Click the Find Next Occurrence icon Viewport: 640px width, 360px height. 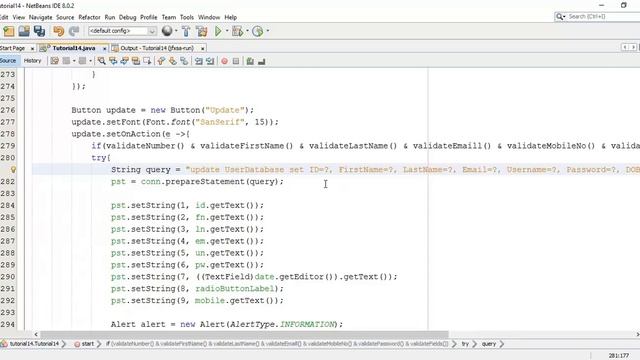tap(124, 61)
